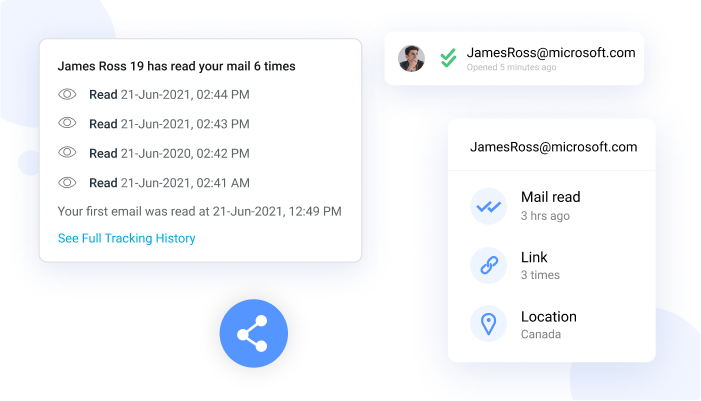Click the blue share icon button
This screenshot has width=701, height=401.
click(253, 333)
